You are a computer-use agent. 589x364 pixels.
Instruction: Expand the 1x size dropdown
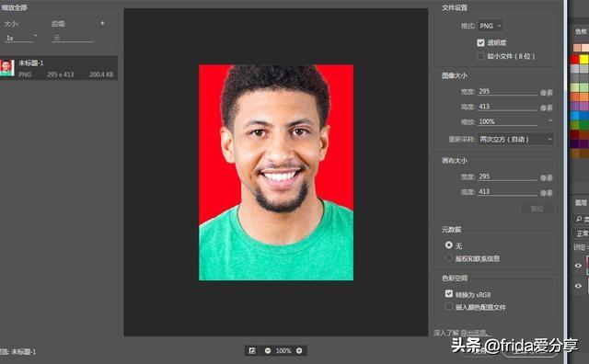[21, 38]
